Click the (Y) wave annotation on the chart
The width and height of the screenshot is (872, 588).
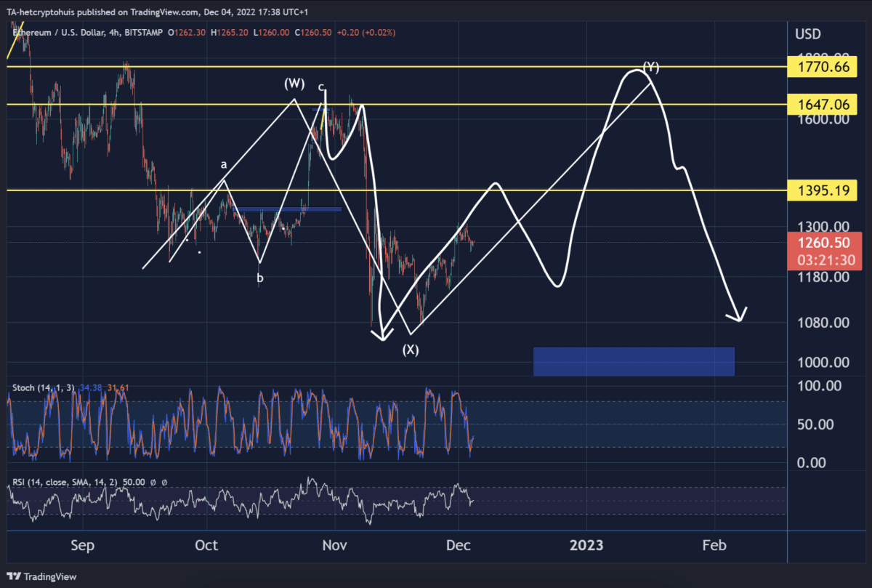pos(650,67)
